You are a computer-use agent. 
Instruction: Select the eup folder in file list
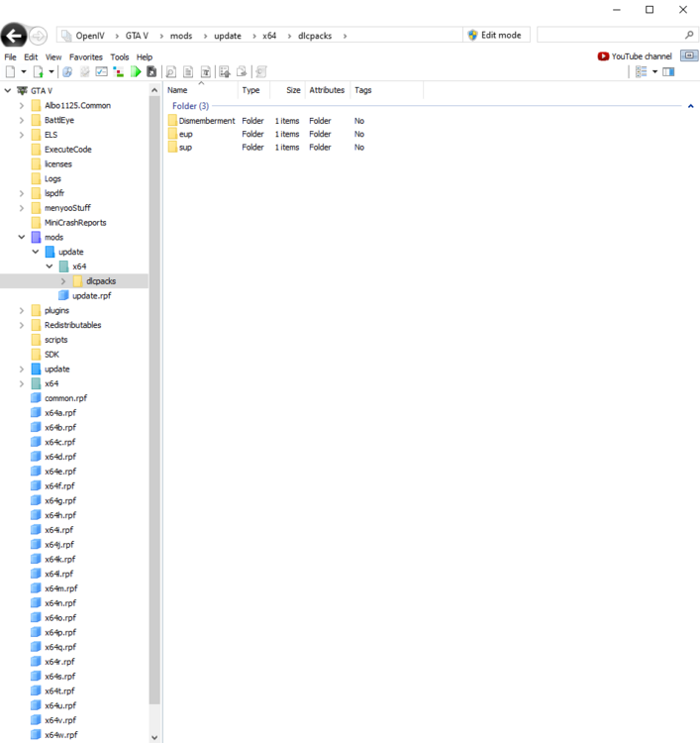coord(186,134)
